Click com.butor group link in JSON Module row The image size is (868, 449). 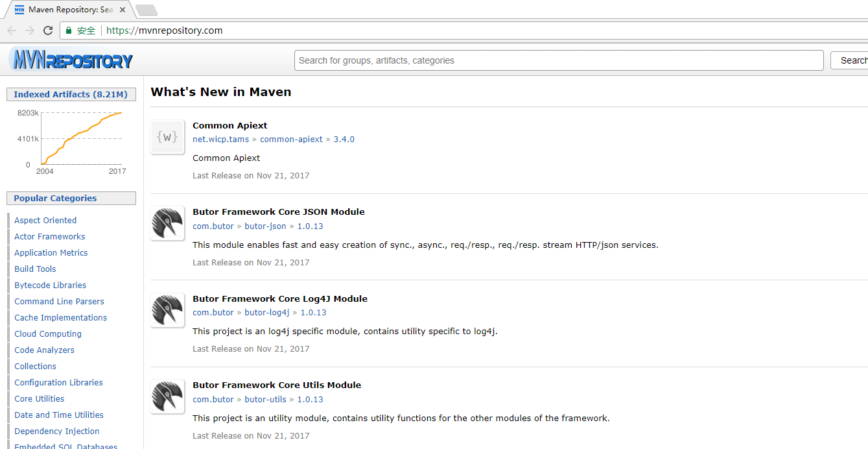point(213,226)
